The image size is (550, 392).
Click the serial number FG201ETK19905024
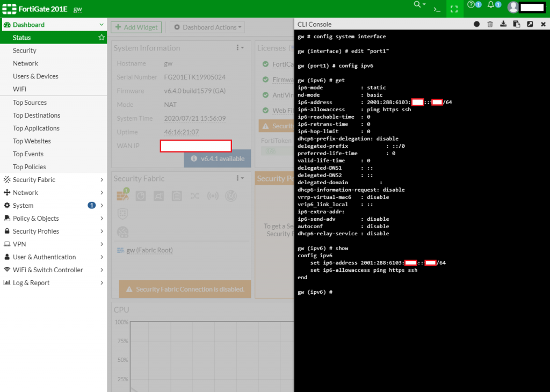click(194, 77)
